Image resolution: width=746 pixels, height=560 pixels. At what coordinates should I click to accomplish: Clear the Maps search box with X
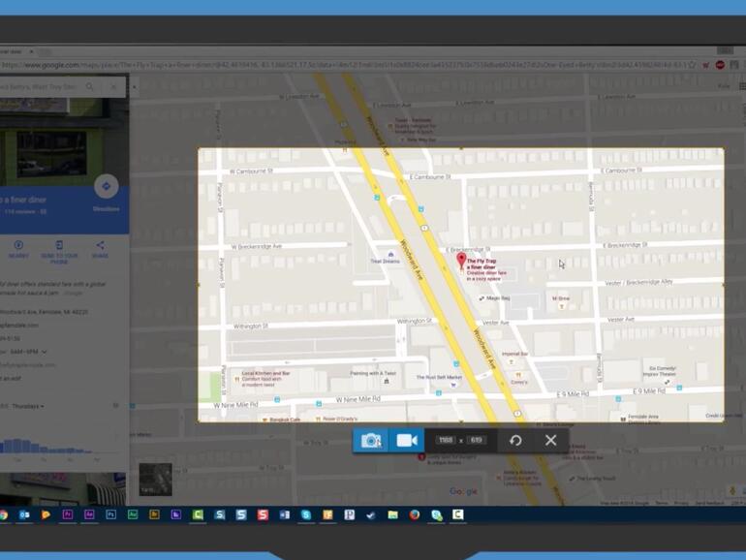pyautogui.click(x=113, y=87)
